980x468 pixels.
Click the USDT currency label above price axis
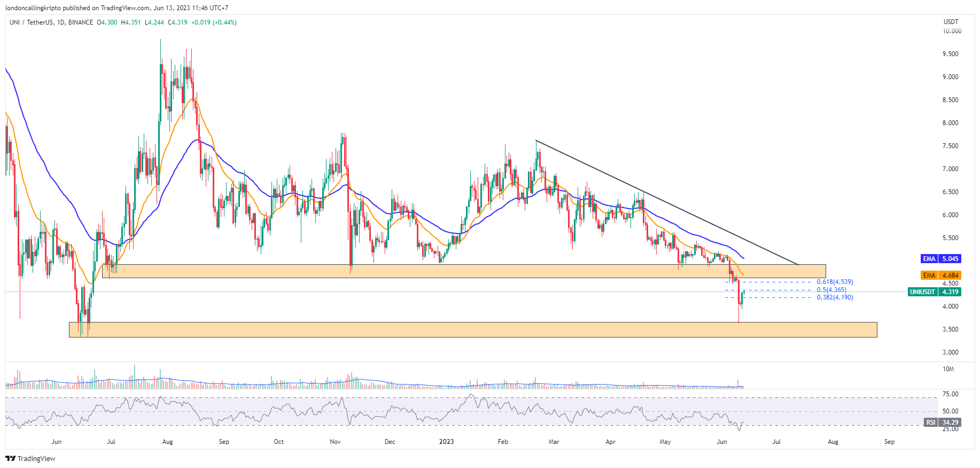point(951,22)
